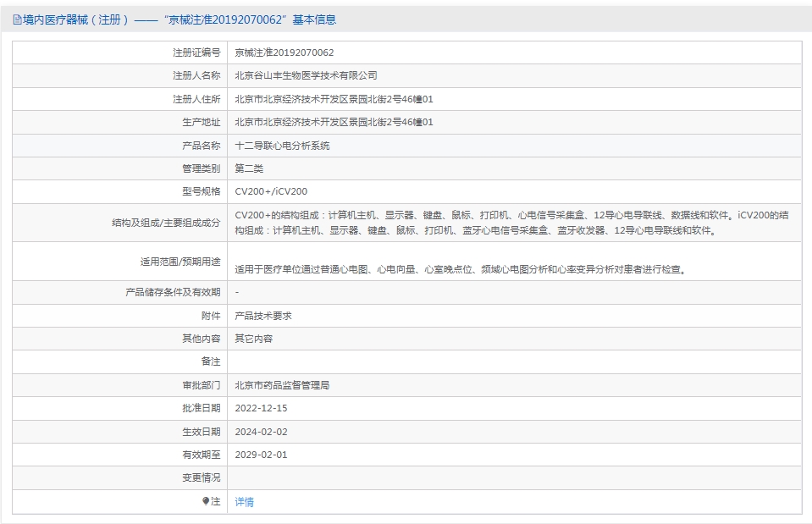Click the 注册人住所 label
Screen dimensions: 812x524
click(196, 99)
